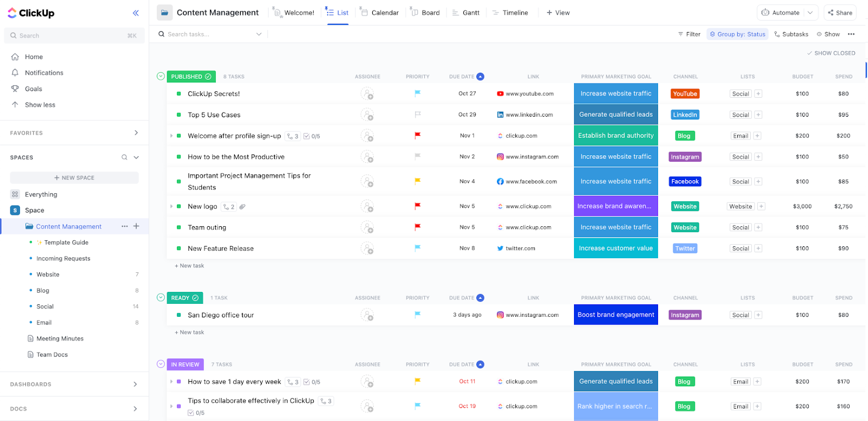Open the three-dots menu next to Content Management
This screenshot has height=421, width=868.
(125, 226)
